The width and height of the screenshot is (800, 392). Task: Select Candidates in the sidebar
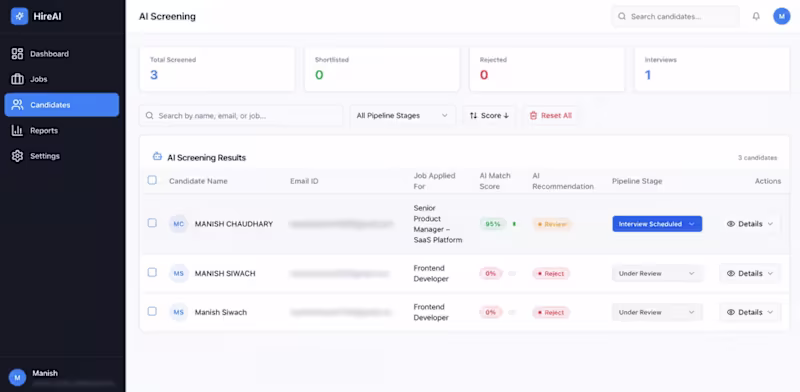pyautogui.click(x=61, y=105)
